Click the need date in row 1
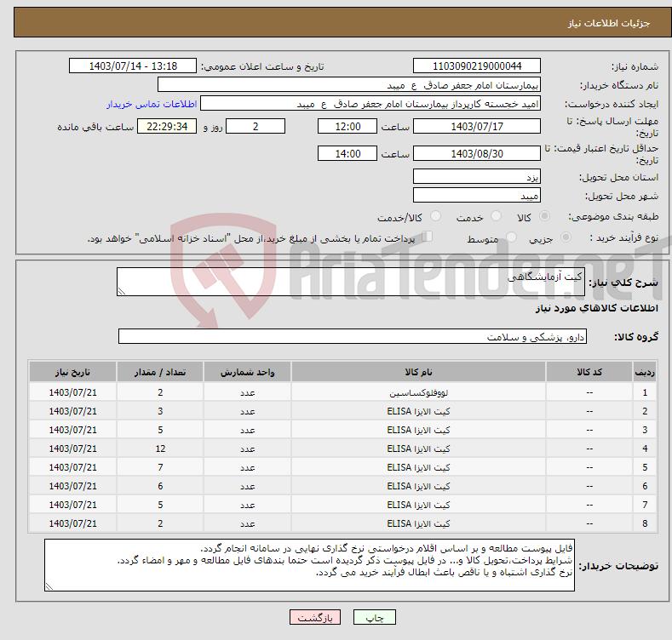672x640 pixels. click(73, 392)
